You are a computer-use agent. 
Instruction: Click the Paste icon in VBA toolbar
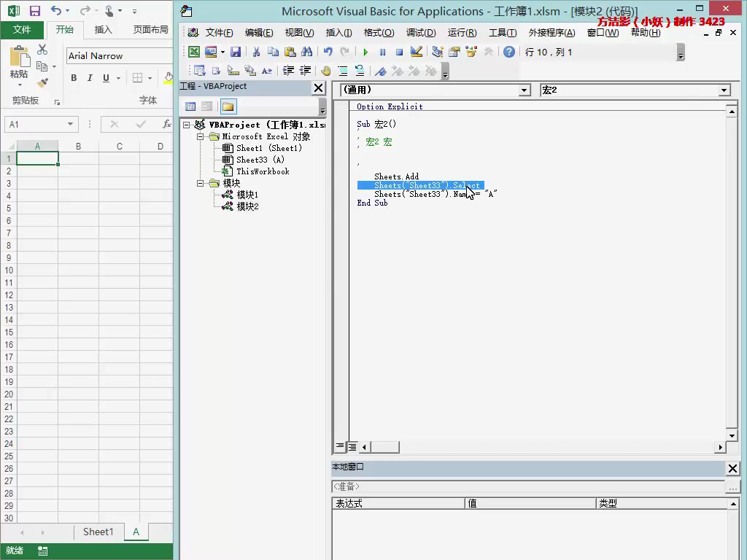(x=290, y=52)
